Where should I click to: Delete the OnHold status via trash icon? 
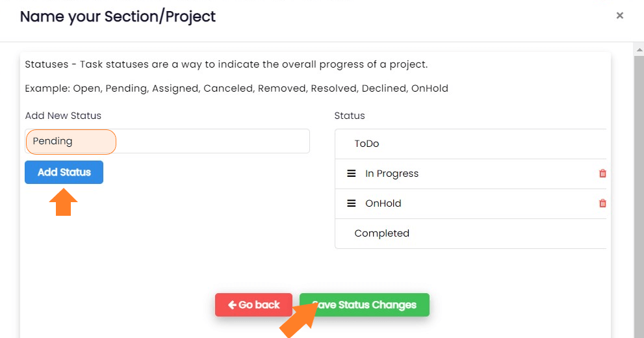pos(602,203)
